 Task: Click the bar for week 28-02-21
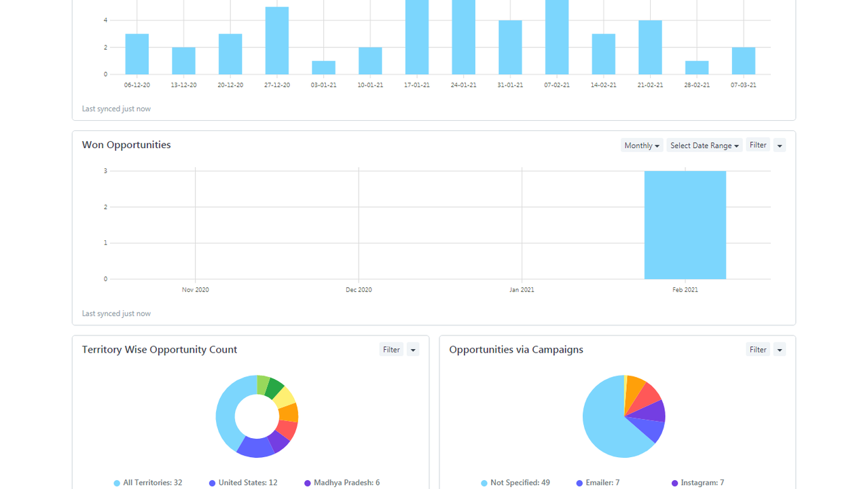point(696,68)
